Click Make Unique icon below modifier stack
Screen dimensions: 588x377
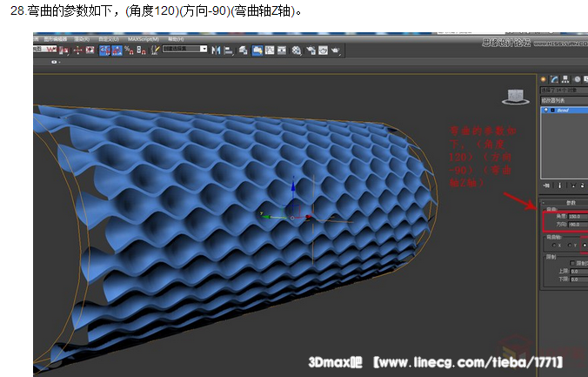tap(573, 185)
